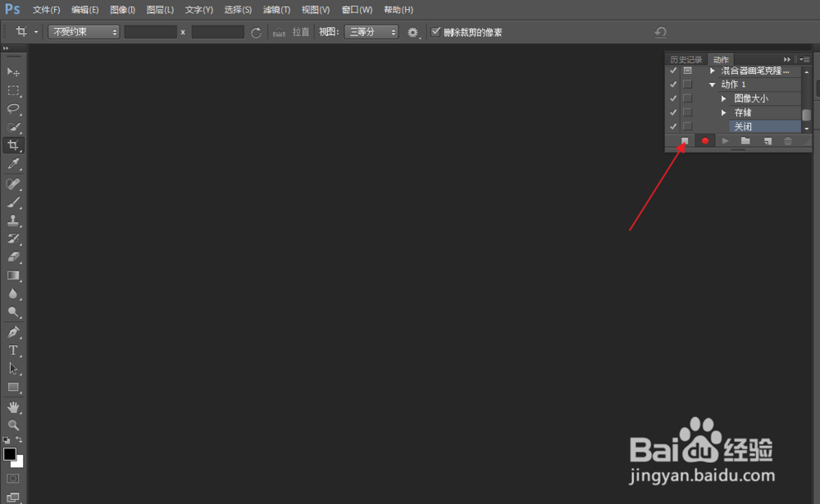Select the Gradient tool
The height and width of the screenshot is (504, 820).
point(14,275)
